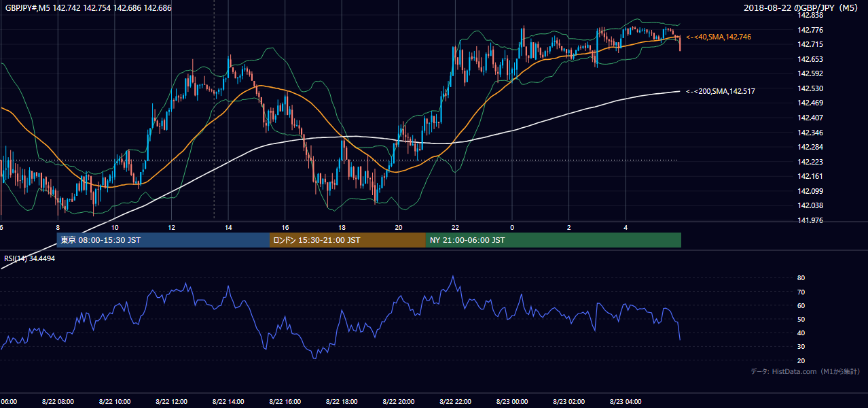Click the 8/22 22:00 bottom time label
This screenshot has width=868, height=408.
455,401
